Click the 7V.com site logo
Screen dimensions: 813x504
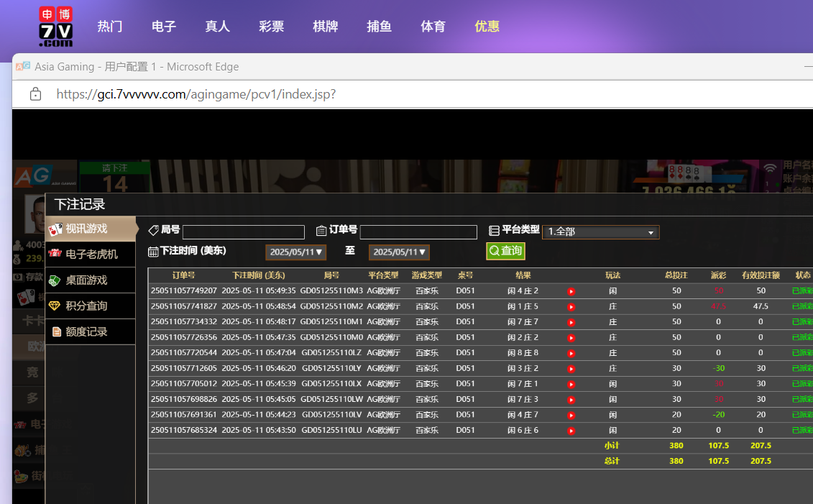click(55, 27)
